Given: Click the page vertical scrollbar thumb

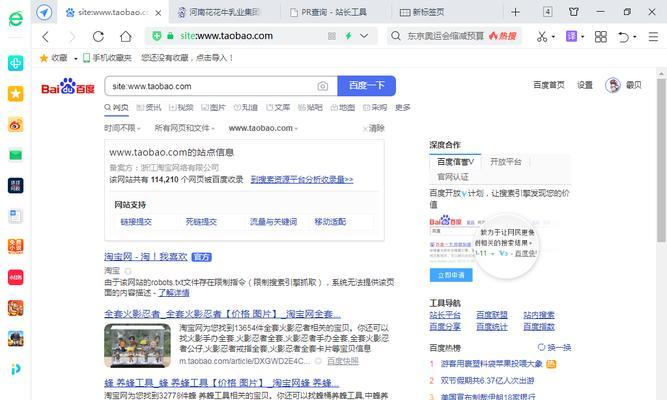Looking at the screenshot, I should (x=661, y=160).
